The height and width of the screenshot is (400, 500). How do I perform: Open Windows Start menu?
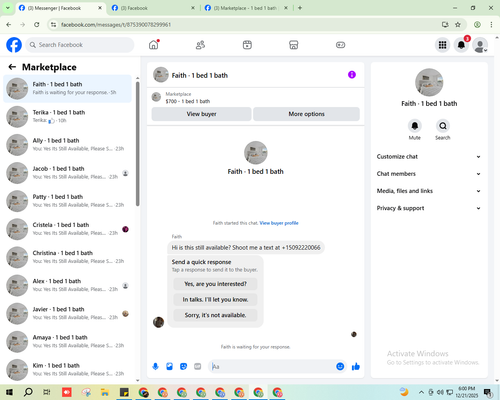pyautogui.click(x=9, y=392)
